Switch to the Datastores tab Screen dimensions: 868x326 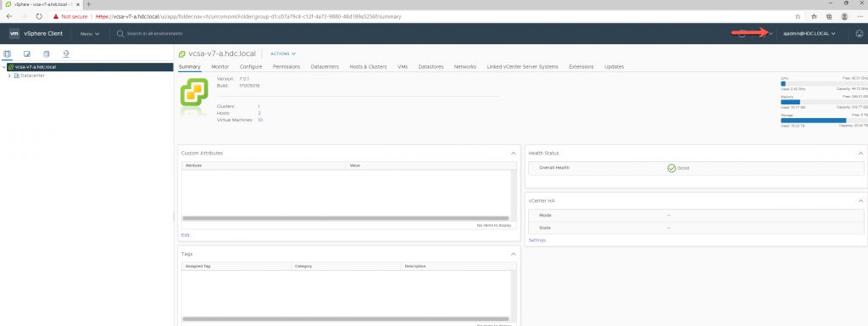click(431, 66)
